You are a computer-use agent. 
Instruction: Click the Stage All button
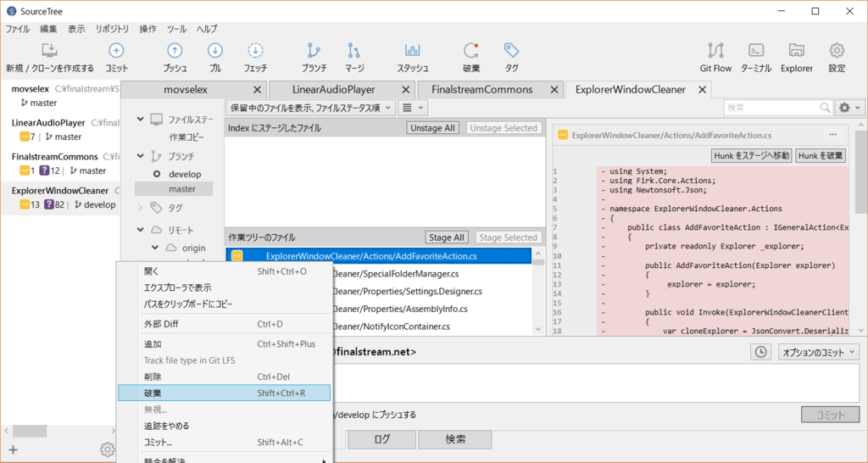446,237
